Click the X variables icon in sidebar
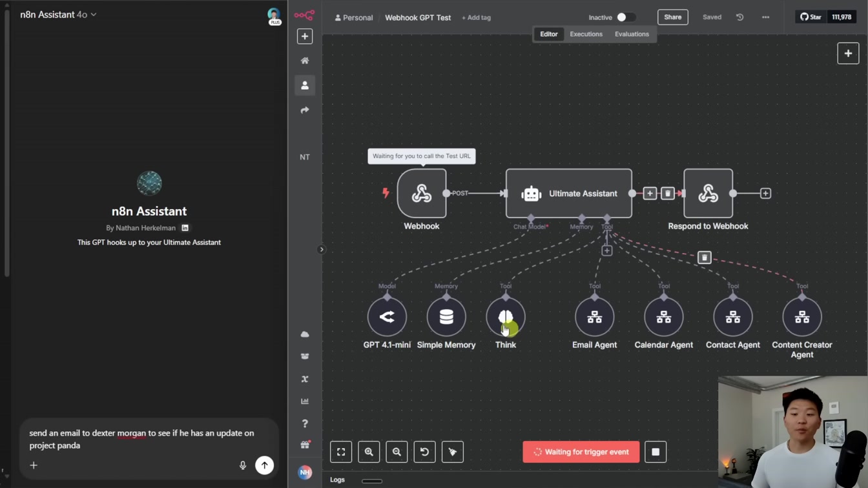Screen dimensions: 868x488 pos(305,379)
